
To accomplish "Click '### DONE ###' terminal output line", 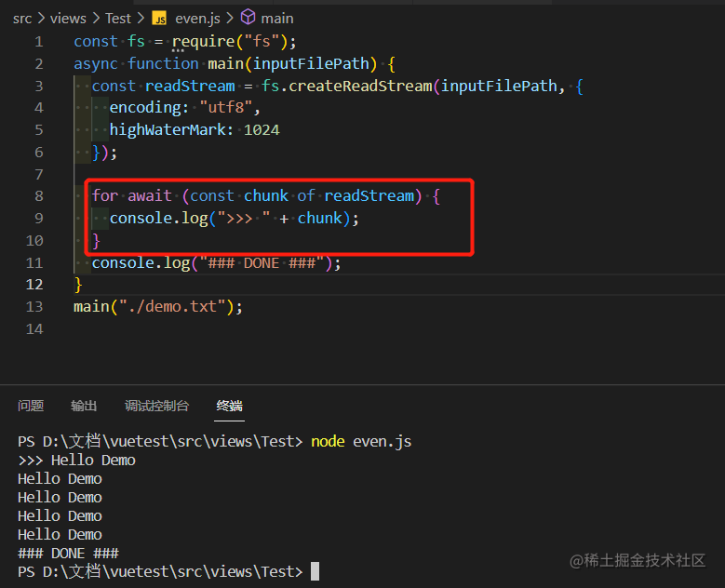I will (x=69, y=554).
